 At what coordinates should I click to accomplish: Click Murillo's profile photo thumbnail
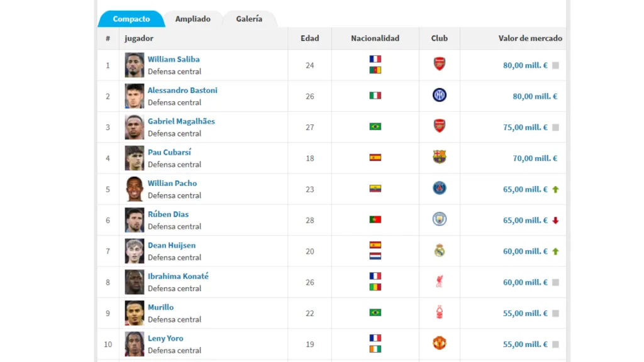(x=134, y=313)
